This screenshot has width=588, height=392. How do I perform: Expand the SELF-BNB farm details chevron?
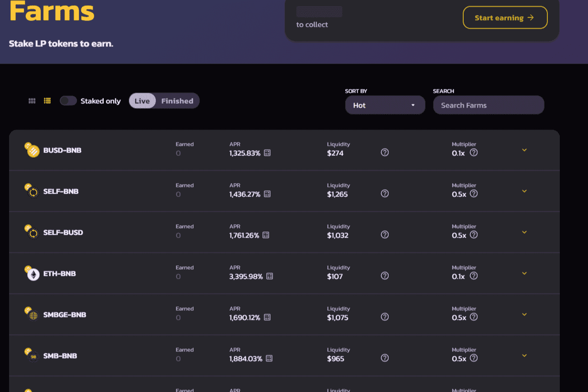pos(524,191)
